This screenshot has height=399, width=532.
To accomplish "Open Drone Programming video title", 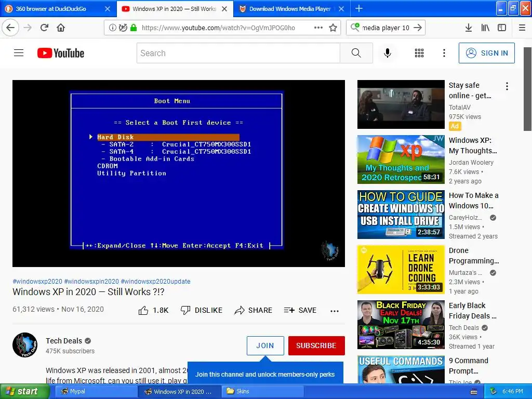I will pos(474,256).
